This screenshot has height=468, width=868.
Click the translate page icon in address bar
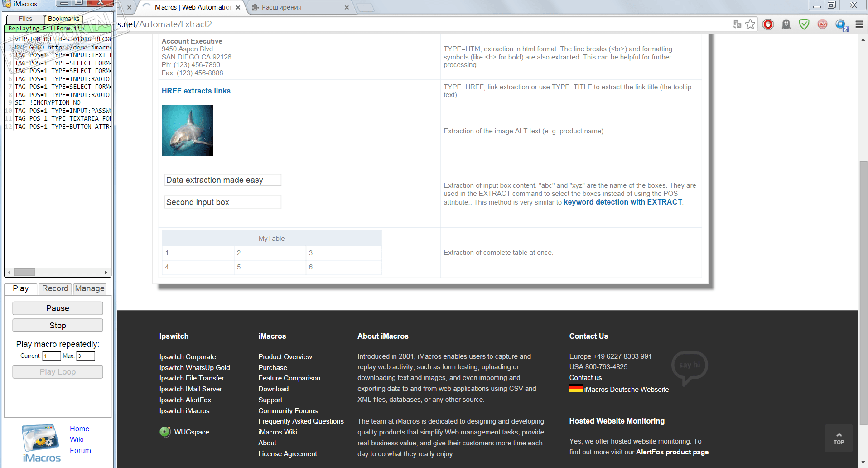[737, 24]
